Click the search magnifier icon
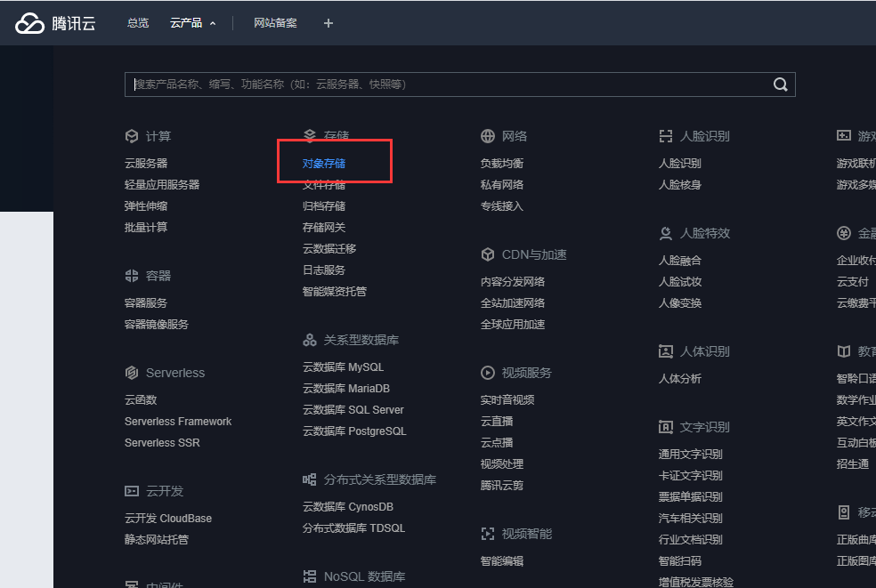876x588 pixels. [781, 85]
